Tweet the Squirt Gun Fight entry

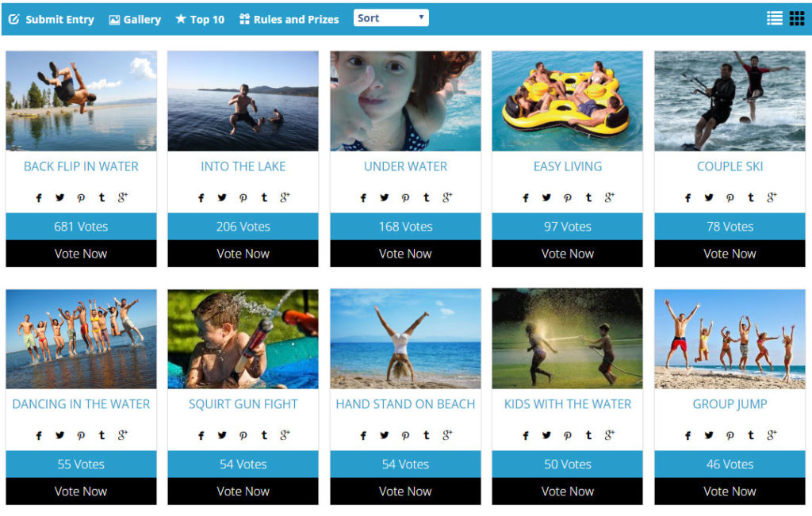point(222,435)
